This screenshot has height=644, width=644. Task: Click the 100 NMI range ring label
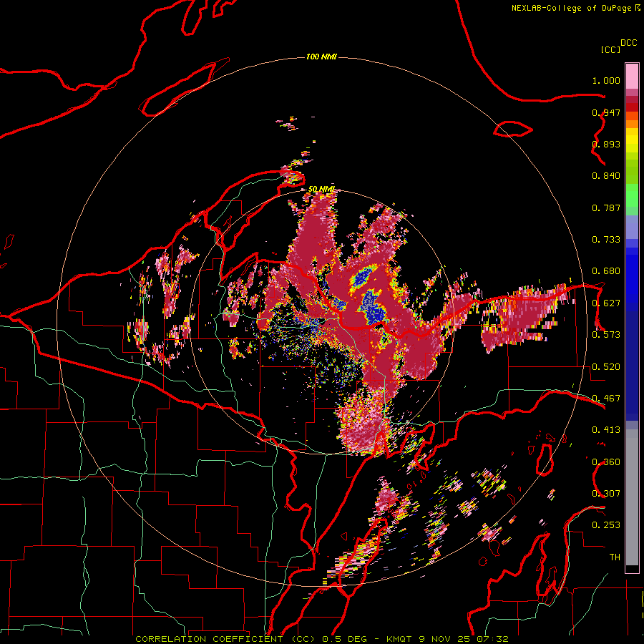321,57
